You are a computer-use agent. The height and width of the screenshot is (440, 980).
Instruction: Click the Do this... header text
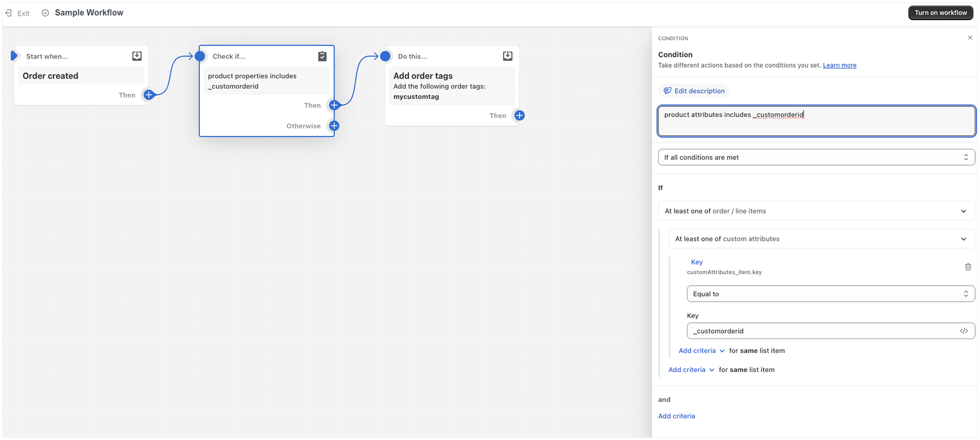pyautogui.click(x=413, y=56)
